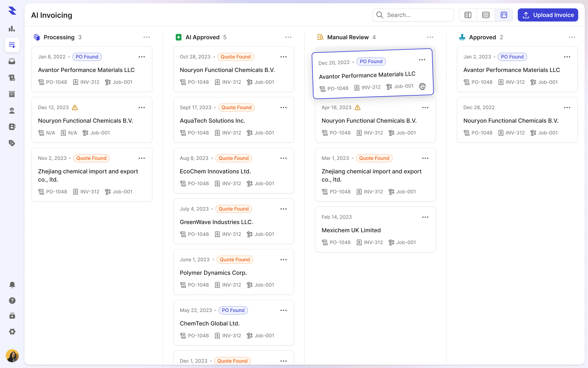Open the quotes receipt sidebar icon
The image size is (588, 368).
pos(12,94)
